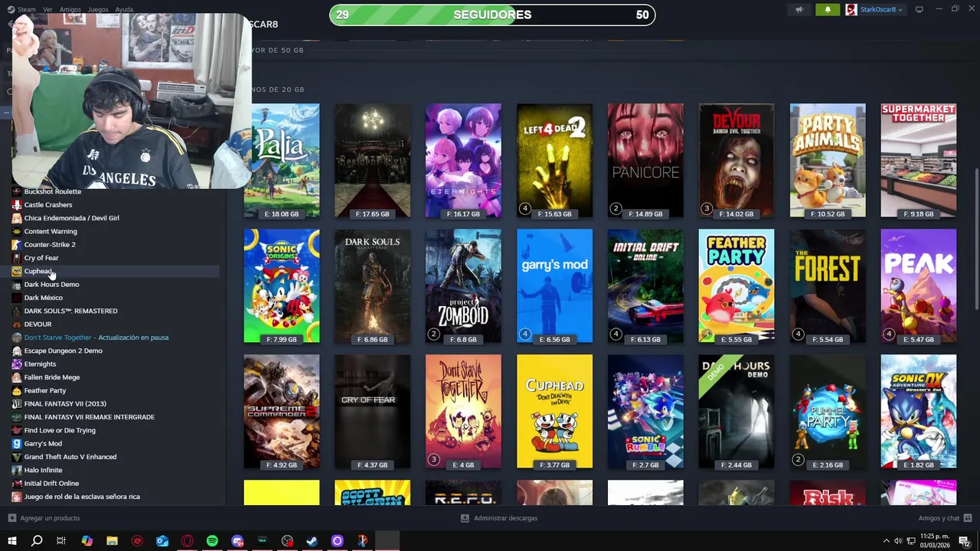Open the Ayuda menu
980x551 pixels.
124,10
